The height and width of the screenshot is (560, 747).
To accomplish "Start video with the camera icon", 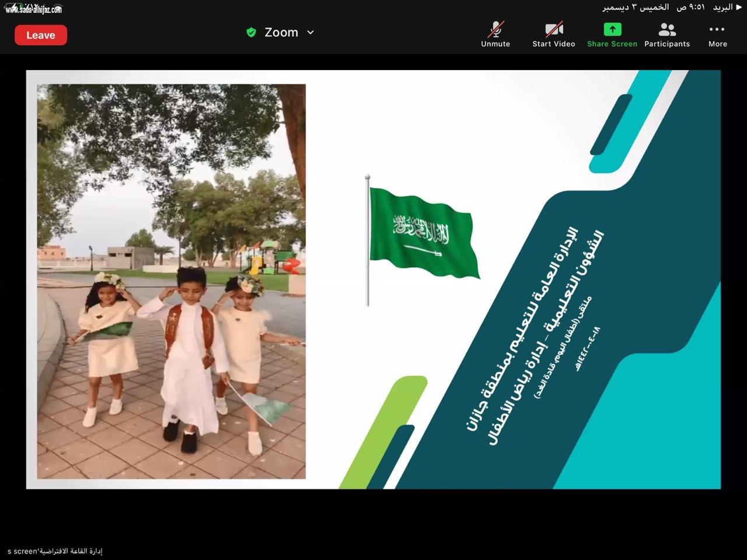I will click(x=553, y=34).
